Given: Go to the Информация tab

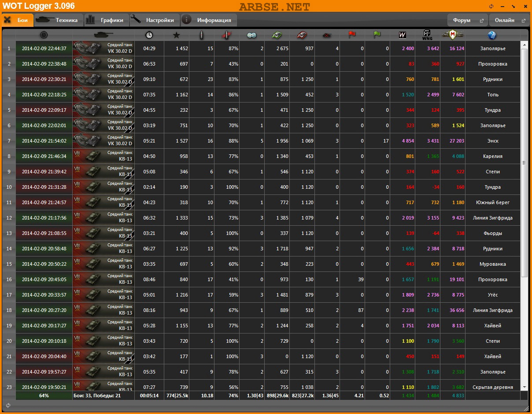Looking at the screenshot, I should (x=209, y=20).
